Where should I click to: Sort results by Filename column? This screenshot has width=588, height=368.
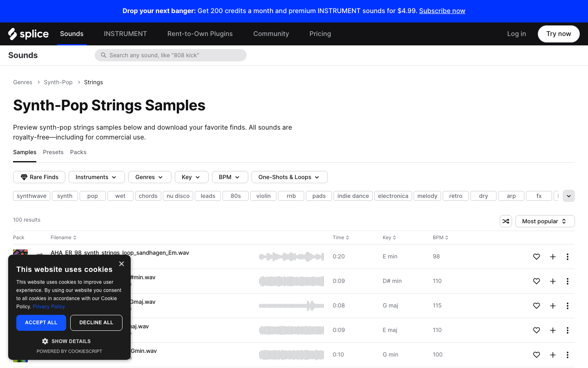(64, 238)
